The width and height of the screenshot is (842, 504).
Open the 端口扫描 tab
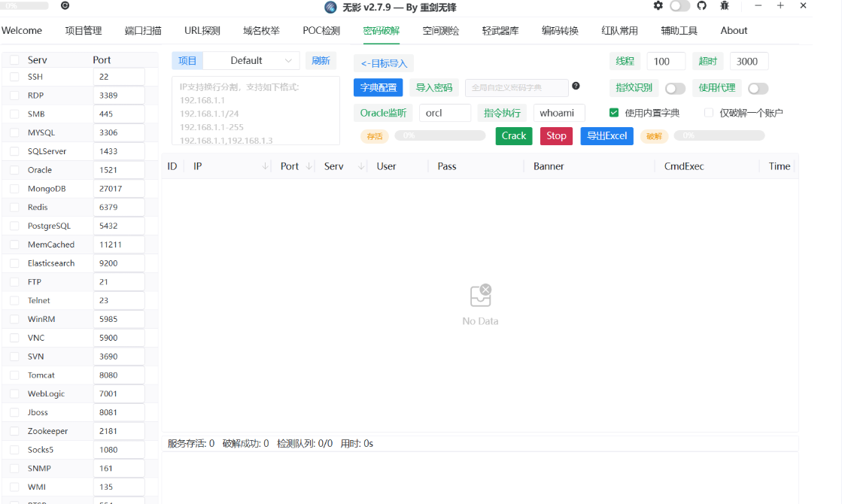tap(143, 31)
